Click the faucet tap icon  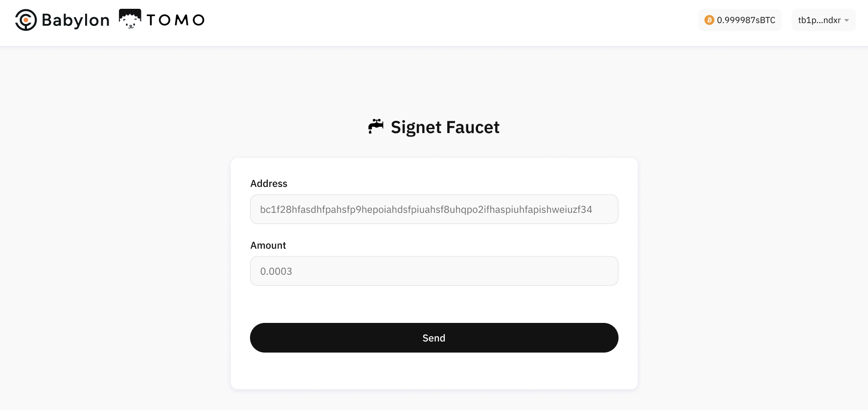coord(376,126)
